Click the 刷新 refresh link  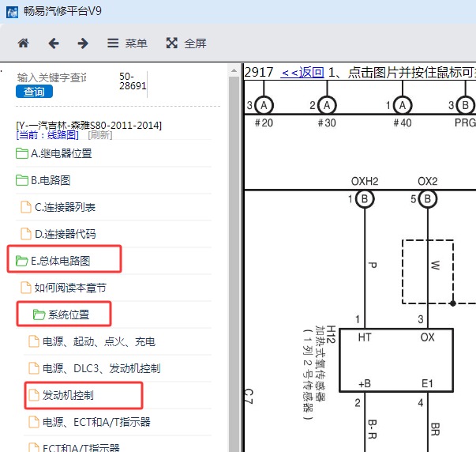(100, 134)
